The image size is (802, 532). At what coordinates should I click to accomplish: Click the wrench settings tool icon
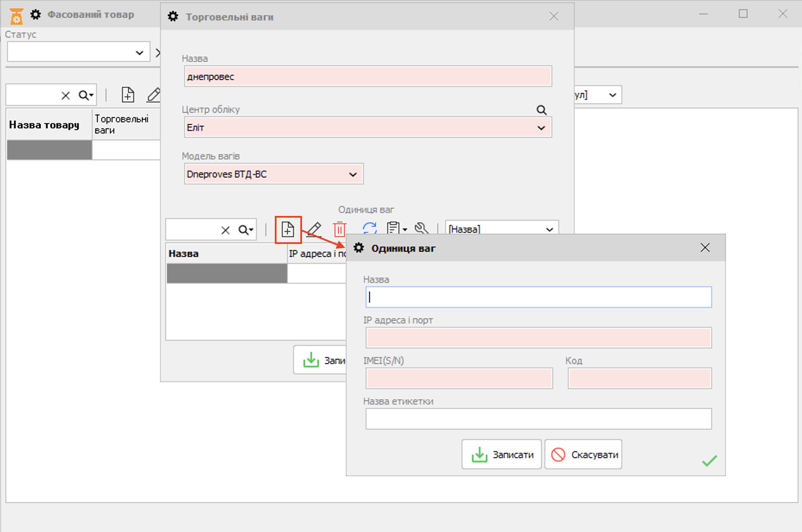click(421, 228)
